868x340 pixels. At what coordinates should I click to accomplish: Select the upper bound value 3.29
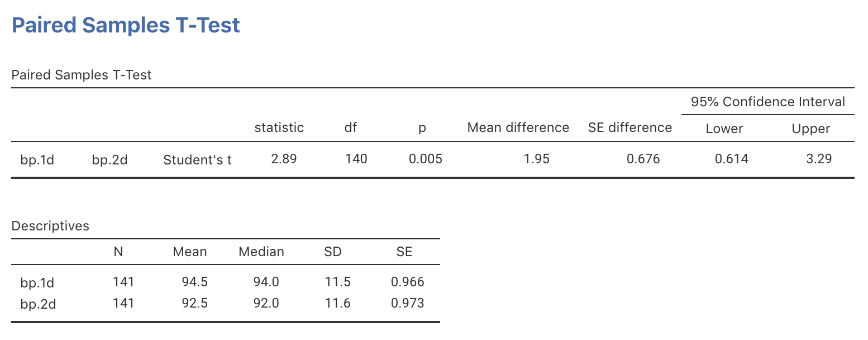coord(819,159)
